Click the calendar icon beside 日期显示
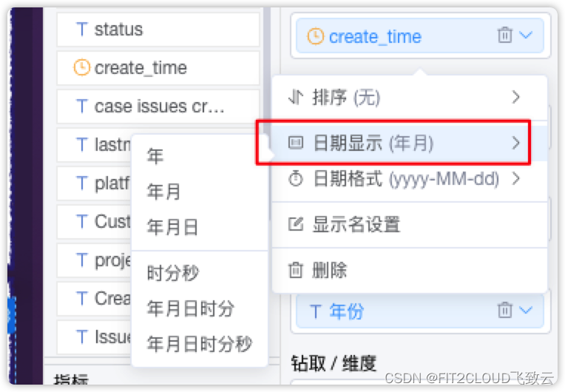Image resolution: width=565 pixels, height=392 pixels. [x=296, y=143]
